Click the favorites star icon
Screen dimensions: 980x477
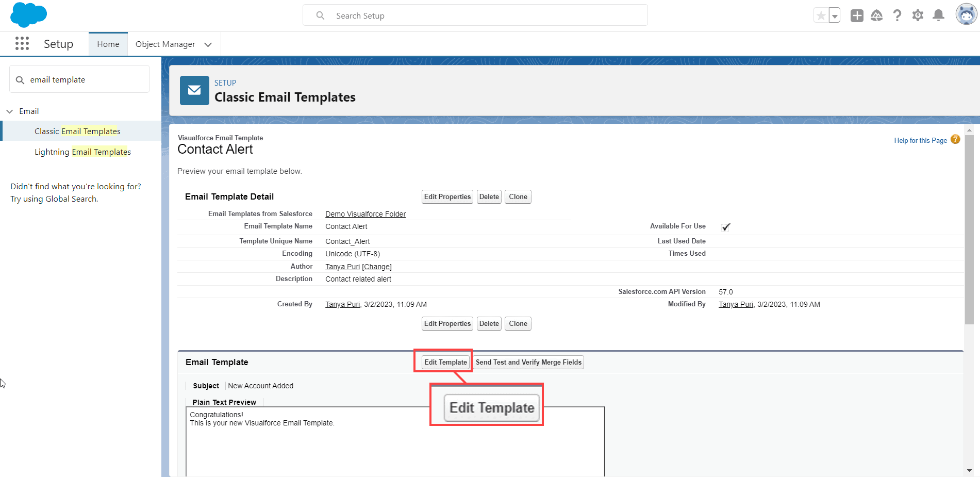pos(821,15)
